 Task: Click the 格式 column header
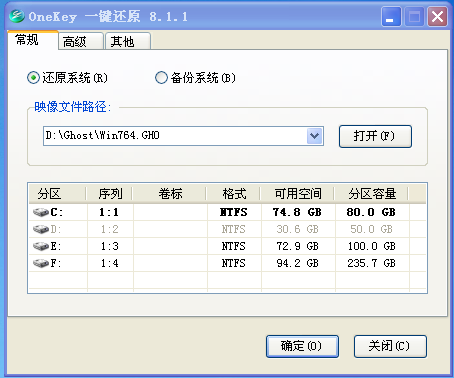(x=234, y=194)
